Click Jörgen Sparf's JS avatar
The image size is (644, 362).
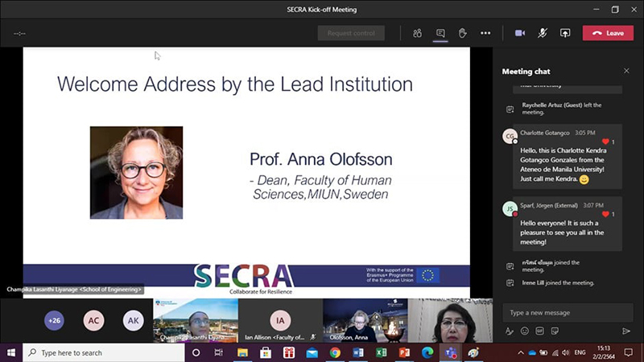[510, 209]
